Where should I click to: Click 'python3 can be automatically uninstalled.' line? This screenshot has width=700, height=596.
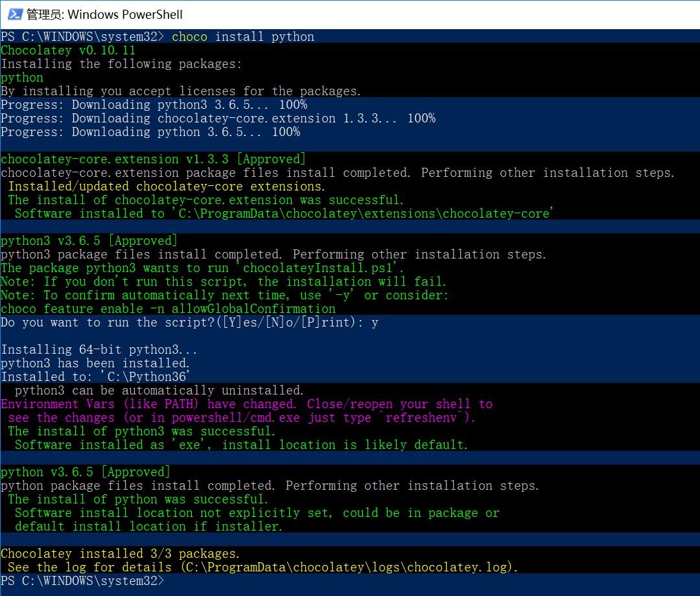tap(159, 391)
